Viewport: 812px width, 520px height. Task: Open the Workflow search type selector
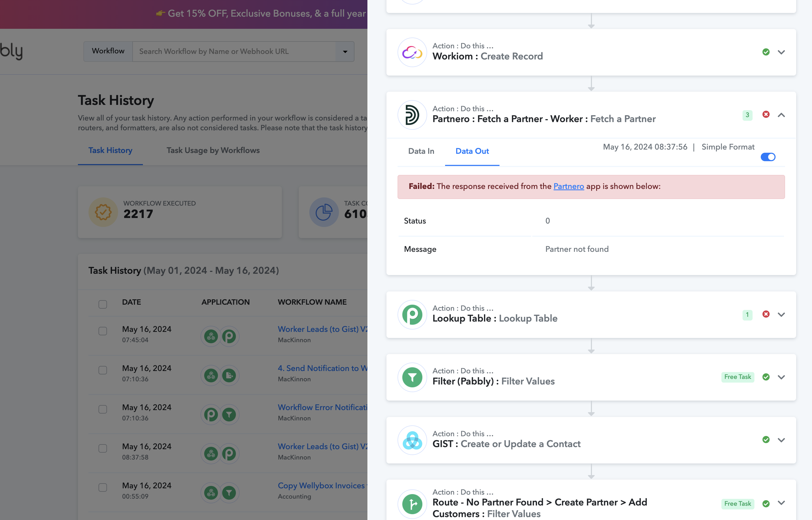[x=108, y=51]
